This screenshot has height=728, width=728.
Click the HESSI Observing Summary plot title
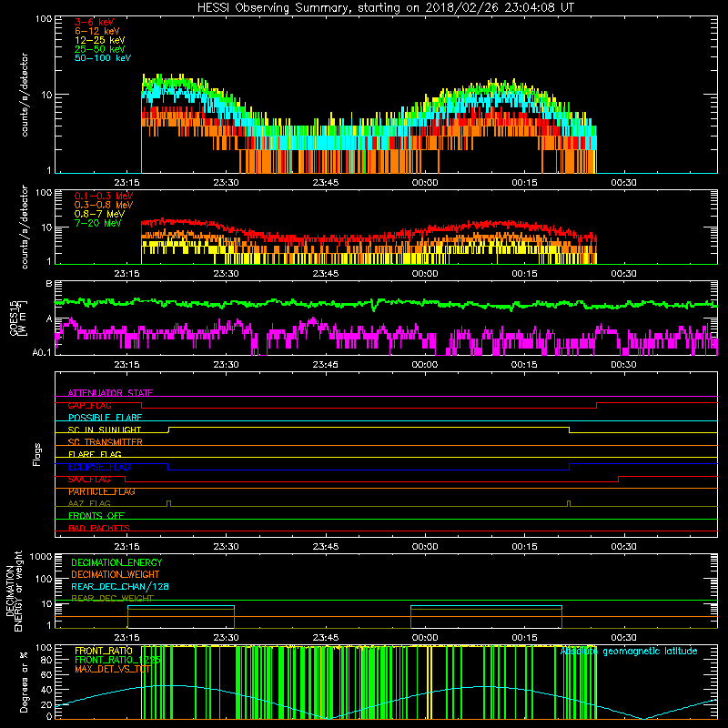385,8
